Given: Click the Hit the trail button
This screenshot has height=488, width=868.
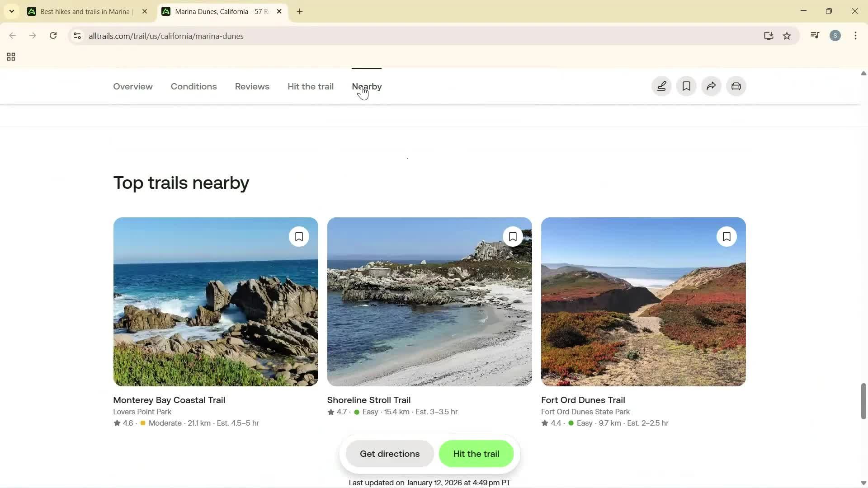Looking at the screenshot, I should [476, 454].
